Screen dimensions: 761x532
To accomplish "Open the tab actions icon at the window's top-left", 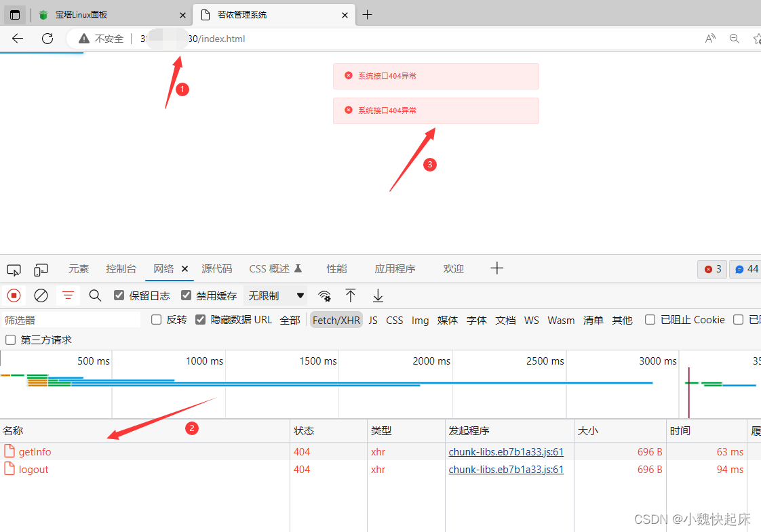I will click(x=15, y=15).
